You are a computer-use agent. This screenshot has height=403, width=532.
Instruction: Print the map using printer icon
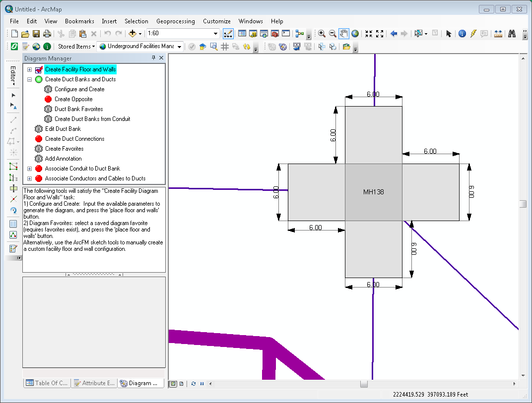(47, 34)
